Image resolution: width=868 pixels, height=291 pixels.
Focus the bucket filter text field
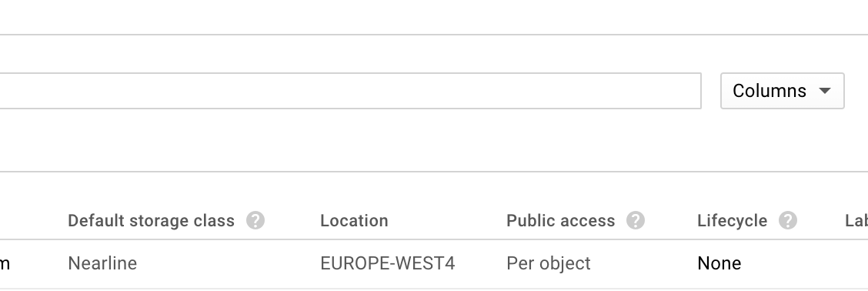[350, 91]
